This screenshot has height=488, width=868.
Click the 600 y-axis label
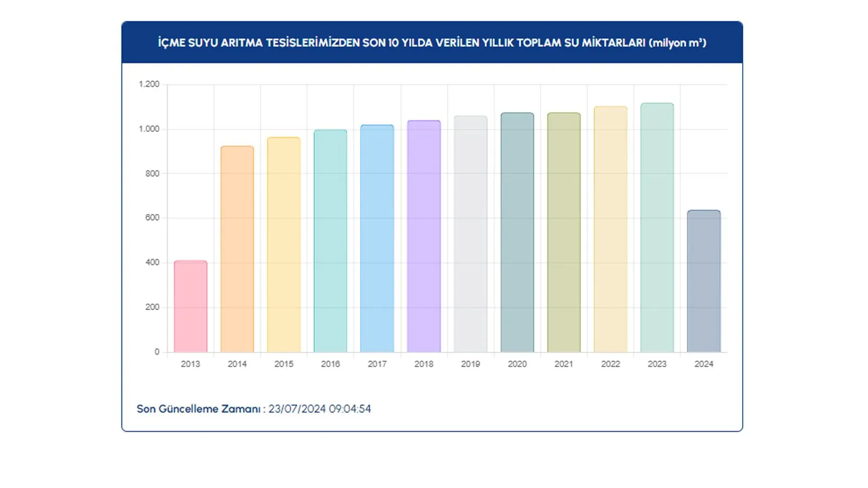(x=152, y=217)
